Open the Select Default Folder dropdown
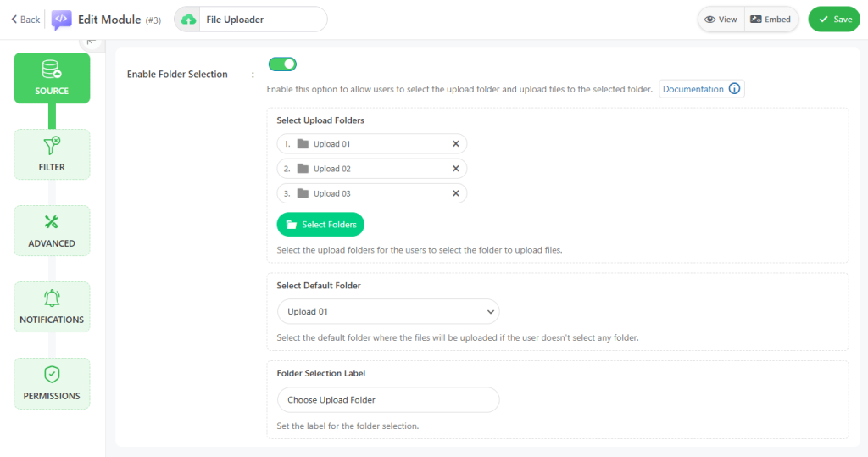The height and width of the screenshot is (457, 868). coord(388,312)
